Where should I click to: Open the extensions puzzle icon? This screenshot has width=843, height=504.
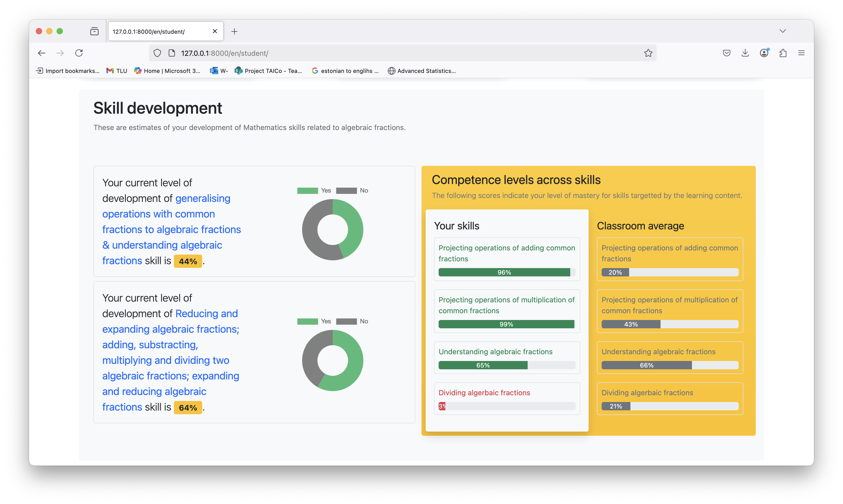[783, 53]
